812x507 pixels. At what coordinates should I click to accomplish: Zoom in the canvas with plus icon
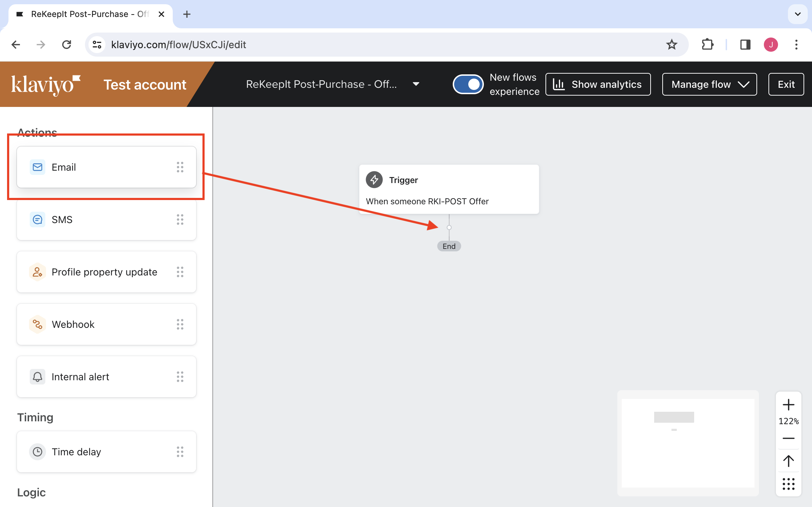click(x=788, y=405)
